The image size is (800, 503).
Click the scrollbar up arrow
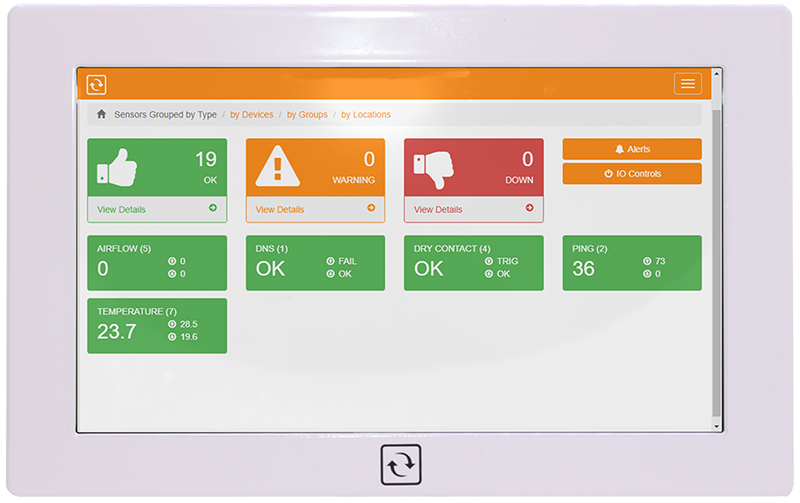click(716, 74)
